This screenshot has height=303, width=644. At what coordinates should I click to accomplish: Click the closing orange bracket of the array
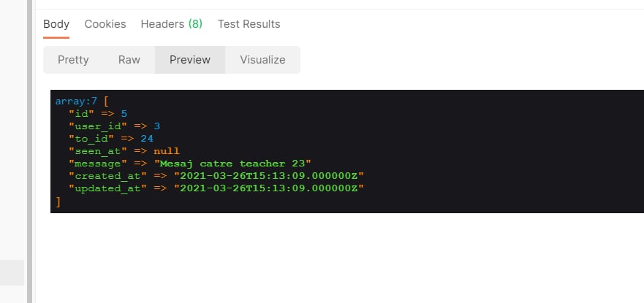(58, 202)
